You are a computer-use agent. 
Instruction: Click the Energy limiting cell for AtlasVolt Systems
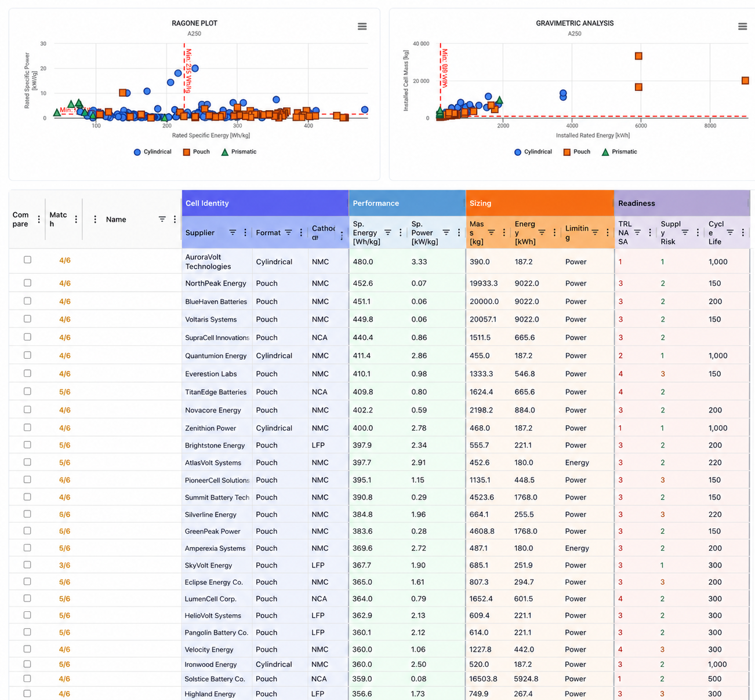coord(577,462)
